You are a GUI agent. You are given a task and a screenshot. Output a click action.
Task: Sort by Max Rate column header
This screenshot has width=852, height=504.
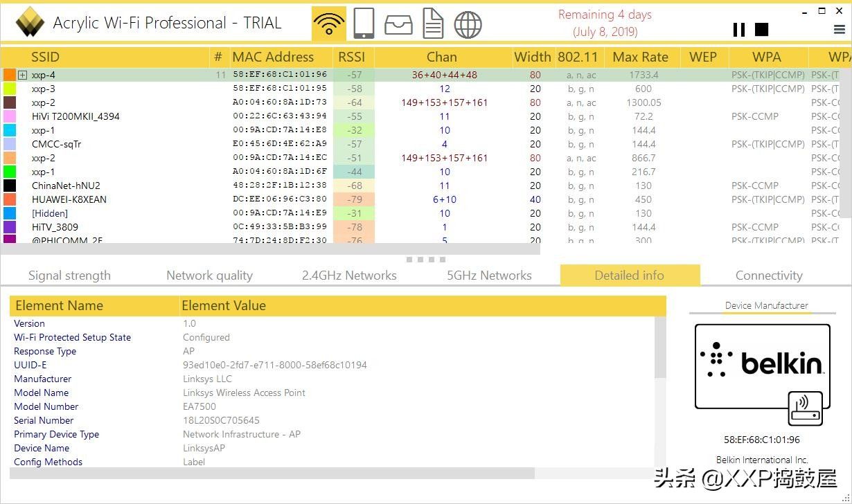click(641, 57)
